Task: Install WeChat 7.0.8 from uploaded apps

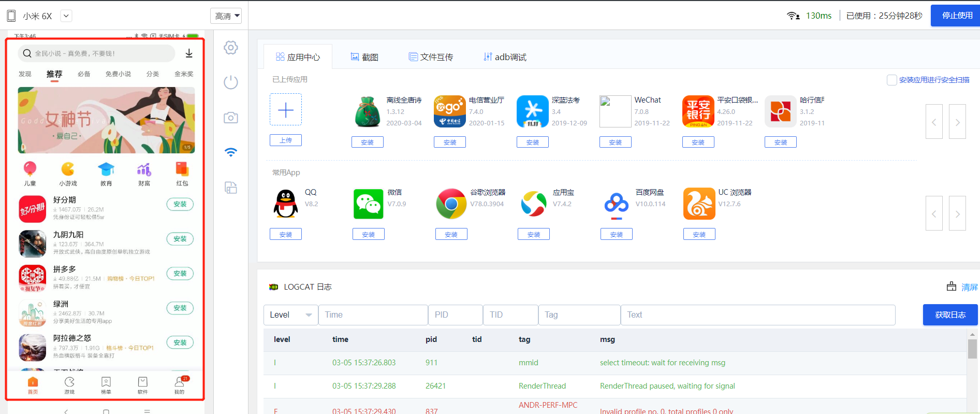Action: point(616,142)
